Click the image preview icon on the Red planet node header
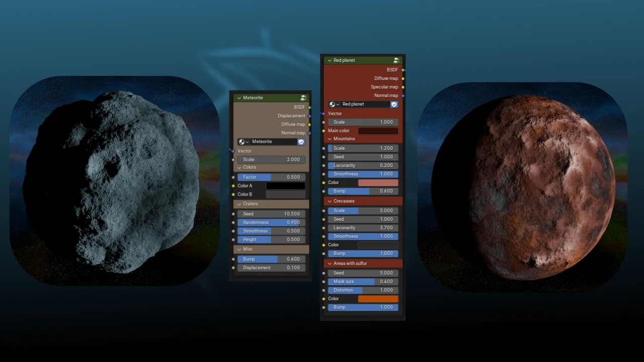The image size is (644, 362). [396, 60]
